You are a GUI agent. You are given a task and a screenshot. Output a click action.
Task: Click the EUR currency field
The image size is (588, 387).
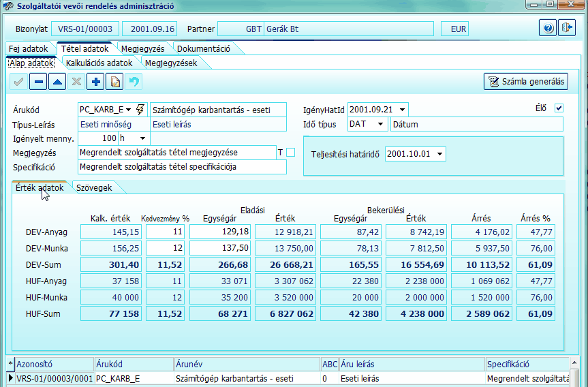tap(454, 29)
